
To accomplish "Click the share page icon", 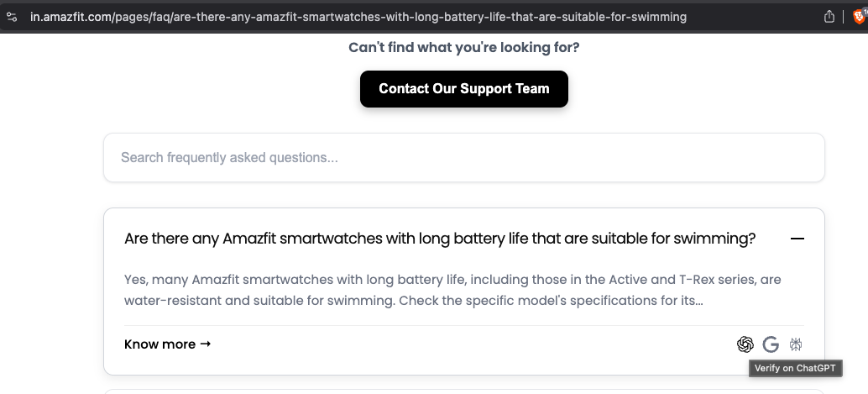I will point(829,17).
